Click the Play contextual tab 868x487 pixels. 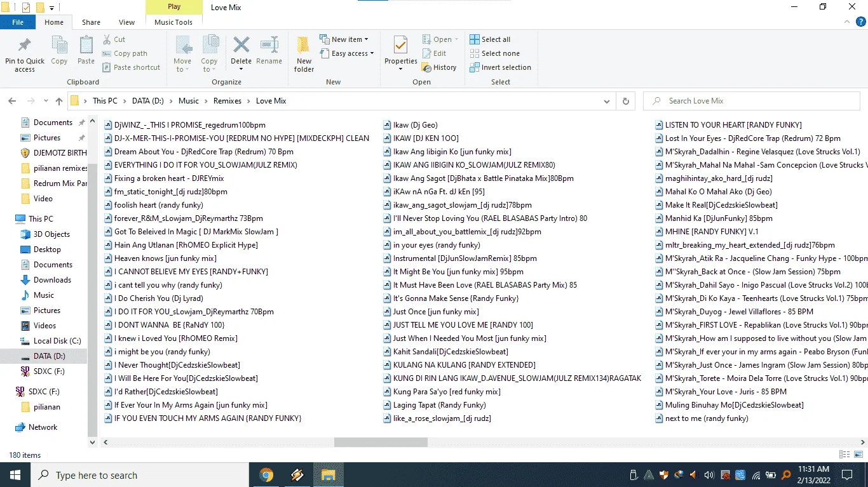click(174, 7)
